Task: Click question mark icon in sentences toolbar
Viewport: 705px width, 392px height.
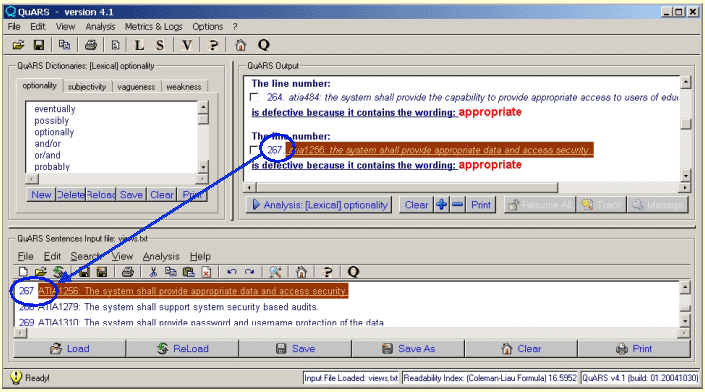Action: [x=328, y=272]
